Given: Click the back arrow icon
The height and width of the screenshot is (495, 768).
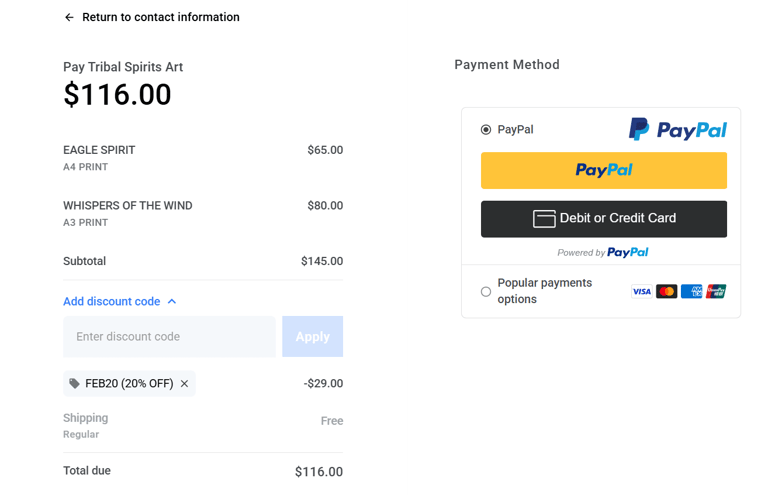Looking at the screenshot, I should tap(69, 17).
